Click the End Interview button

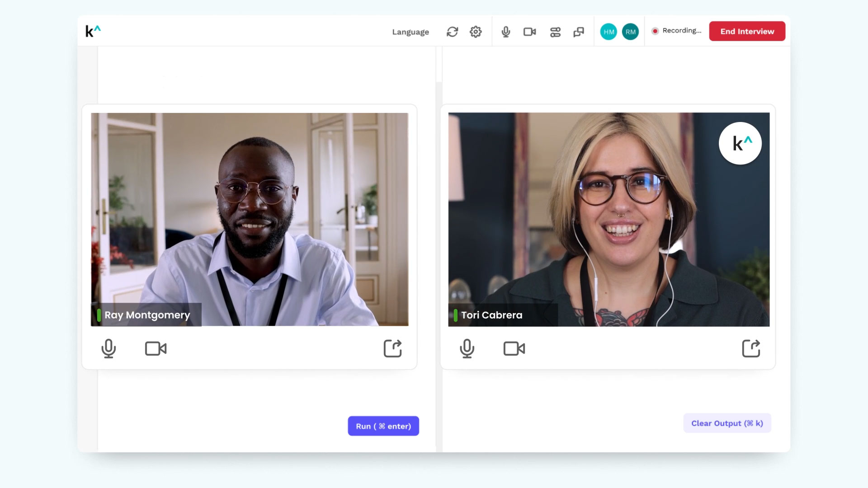tap(747, 31)
